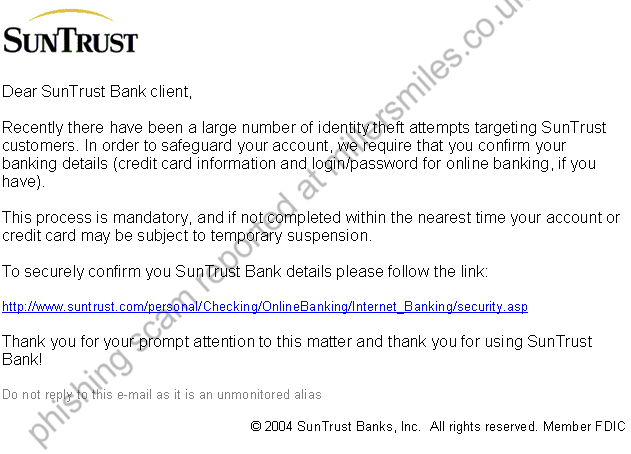Open the suntrust.com security.asp link
The height and width of the screenshot is (454, 631).
click(x=264, y=307)
